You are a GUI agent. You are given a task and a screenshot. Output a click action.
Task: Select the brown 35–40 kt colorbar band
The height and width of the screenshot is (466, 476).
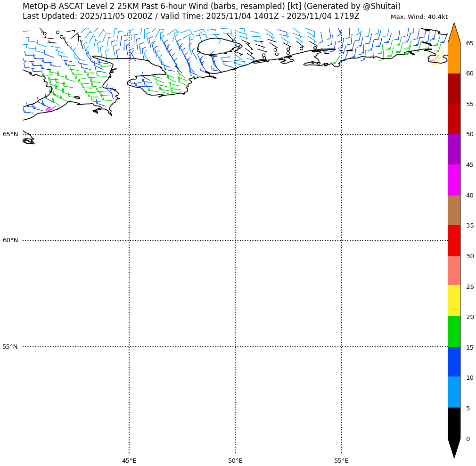454,210
